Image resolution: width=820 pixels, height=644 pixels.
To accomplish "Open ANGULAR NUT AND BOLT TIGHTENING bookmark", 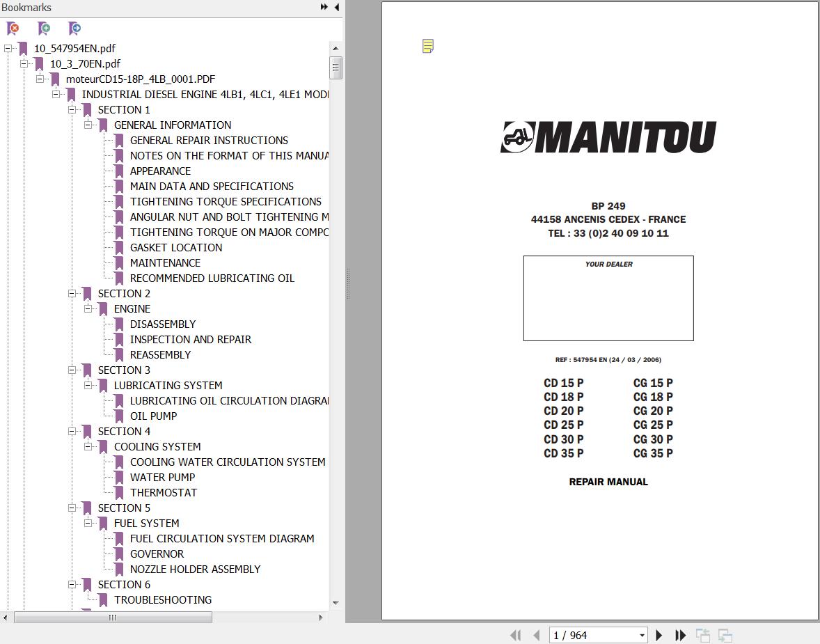I will [x=229, y=217].
